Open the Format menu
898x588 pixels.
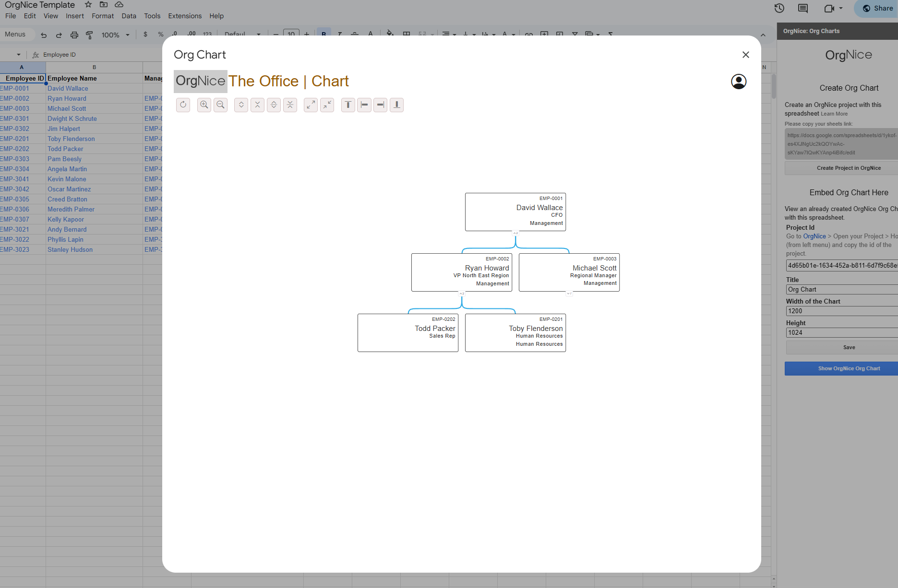[x=103, y=16]
